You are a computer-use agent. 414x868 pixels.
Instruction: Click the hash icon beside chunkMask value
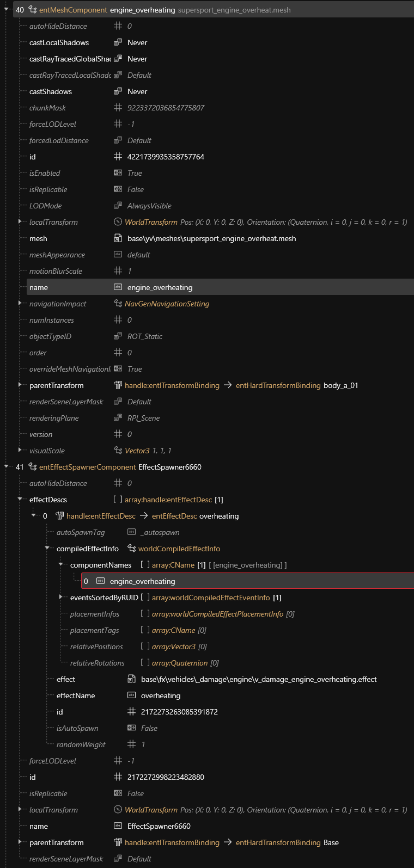click(x=118, y=108)
